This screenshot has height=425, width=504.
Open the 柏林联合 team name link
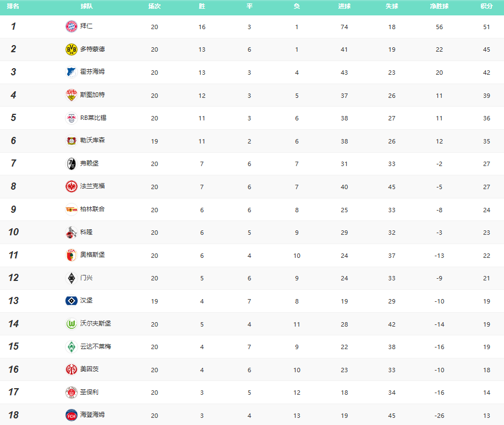pyautogui.click(x=92, y=209)
